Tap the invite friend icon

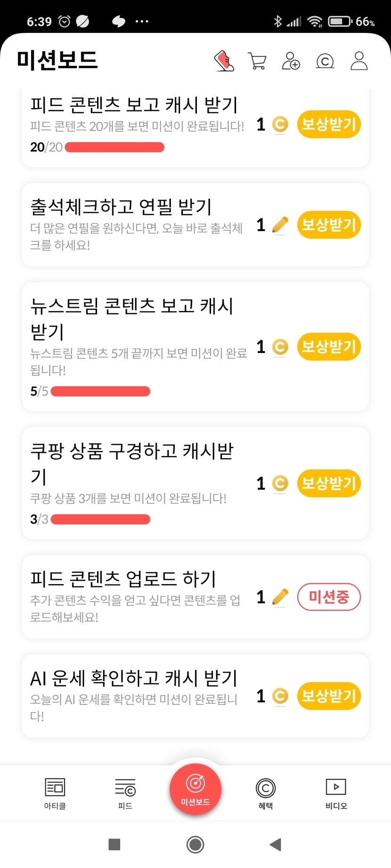(x=291, y=61)
